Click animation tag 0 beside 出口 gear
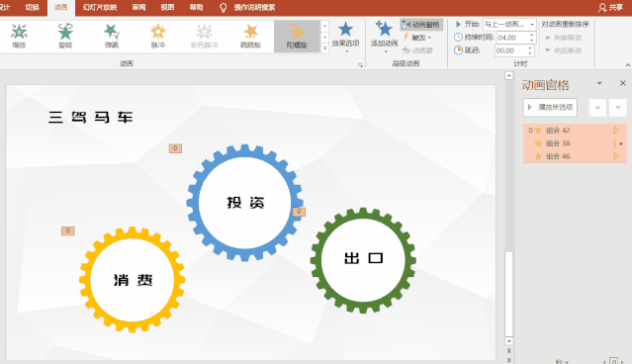This screenshot has width=632, height=364. (299, 212)
